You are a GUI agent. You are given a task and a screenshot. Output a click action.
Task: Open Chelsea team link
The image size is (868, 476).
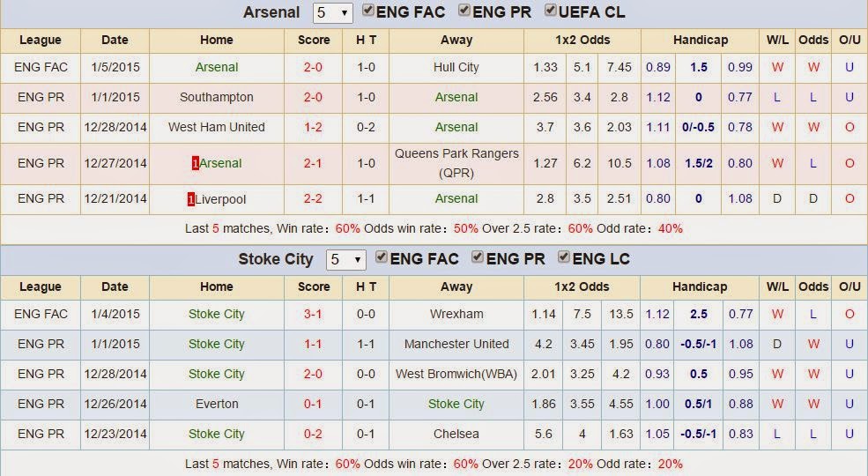pos(456,434)
